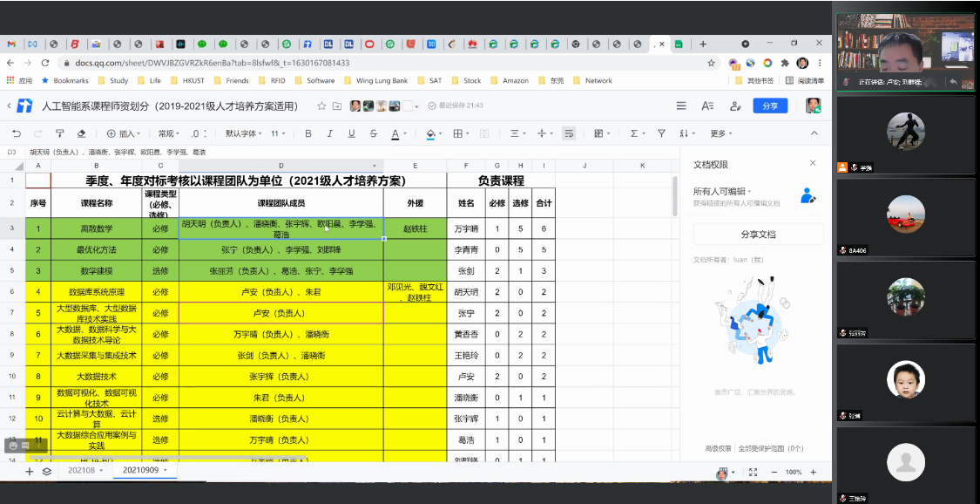Click the clear formatting eraser icon
This screenshot has width=980, height=504.
[x=81, y=133]
